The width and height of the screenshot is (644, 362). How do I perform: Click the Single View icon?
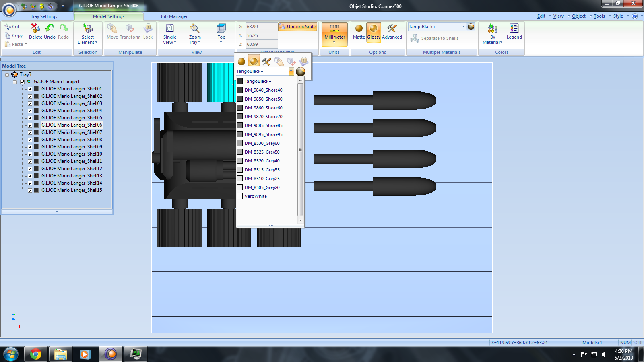(170, 28)
